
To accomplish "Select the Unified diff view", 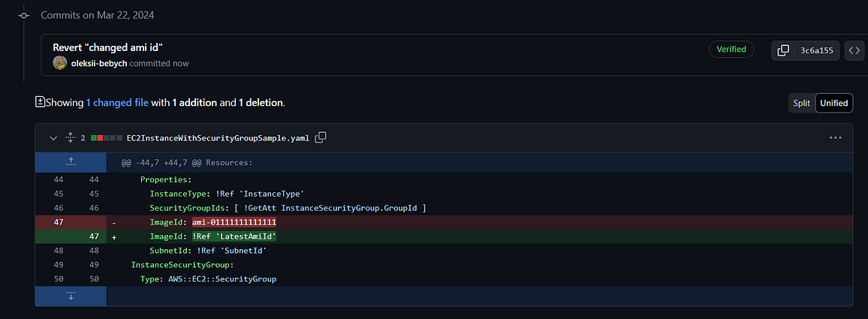I will pos(834,103).
